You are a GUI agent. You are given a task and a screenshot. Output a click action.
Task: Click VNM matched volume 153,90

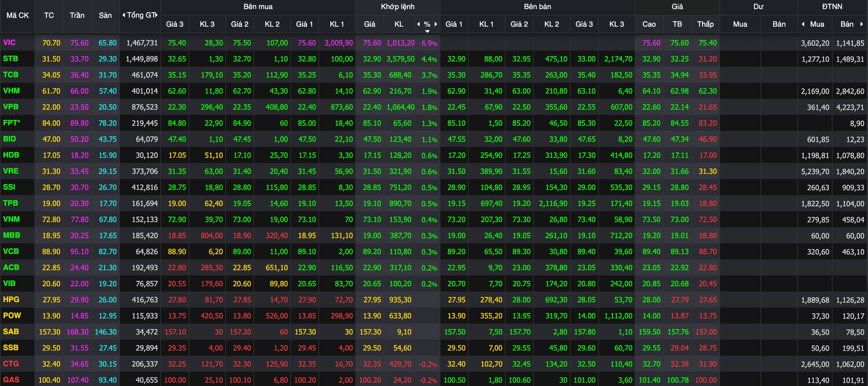(x=400, y=220)
